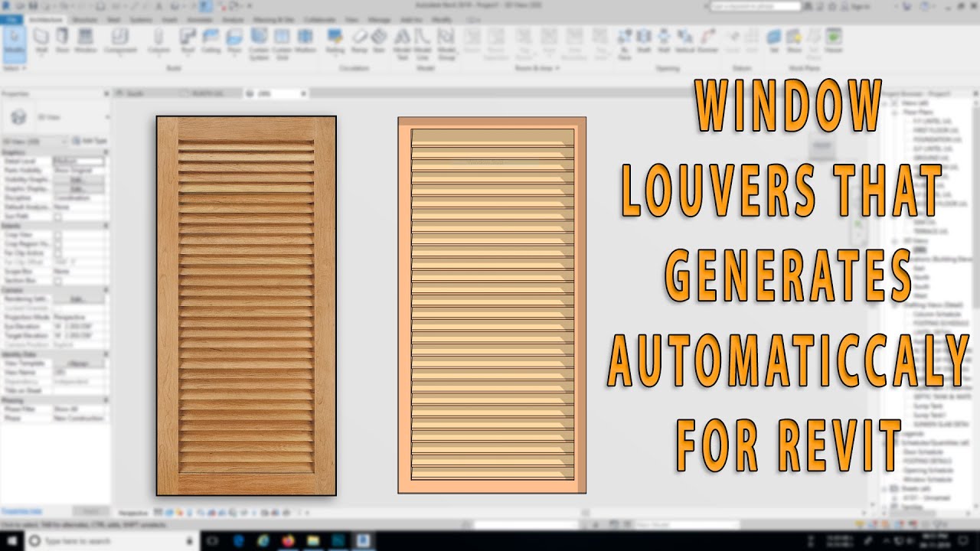980x551 pixels.
Task: Click the Detail Level value field
Action: 78,162
